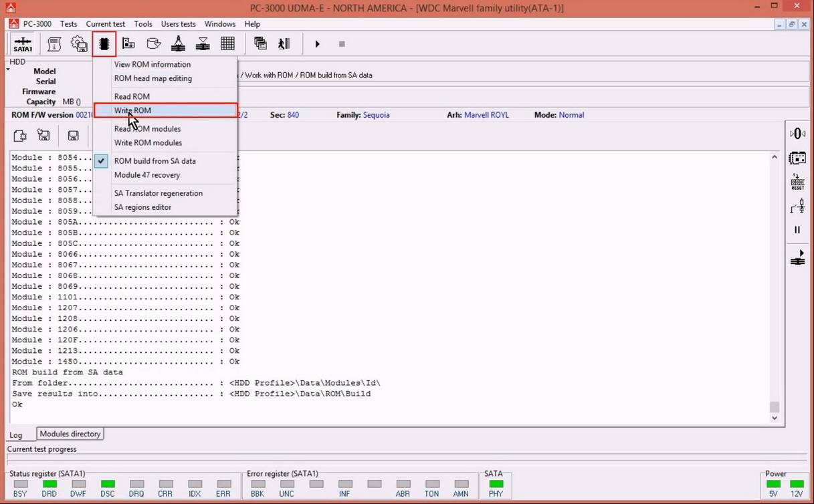Open the Users tests menu
This screenshot has height=504, width=814.
(178, 24)
